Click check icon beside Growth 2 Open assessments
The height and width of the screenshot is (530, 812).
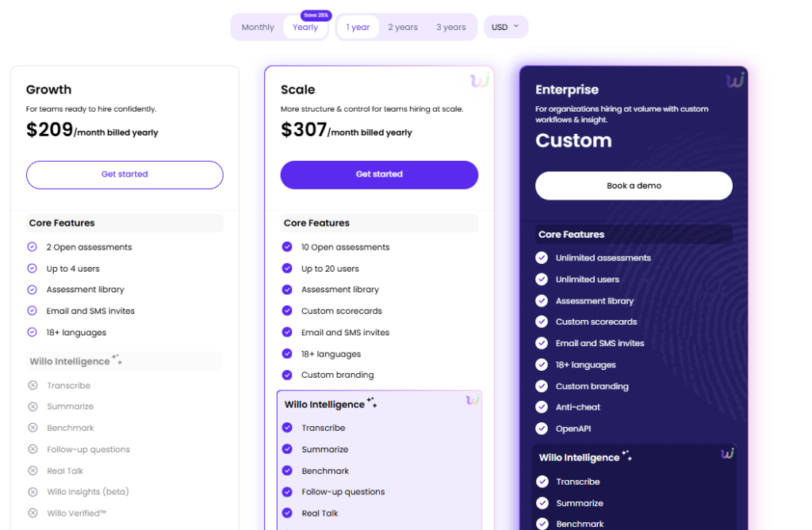(33, 247)
